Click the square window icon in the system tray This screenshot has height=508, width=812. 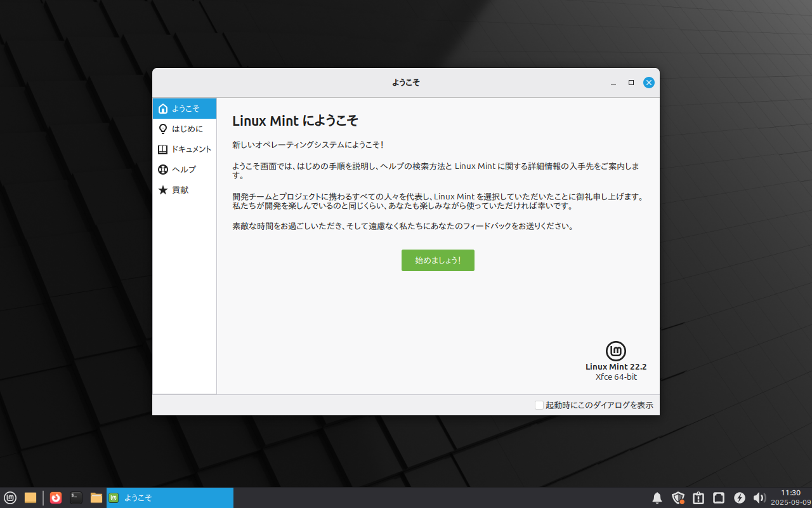click(719, 498)
